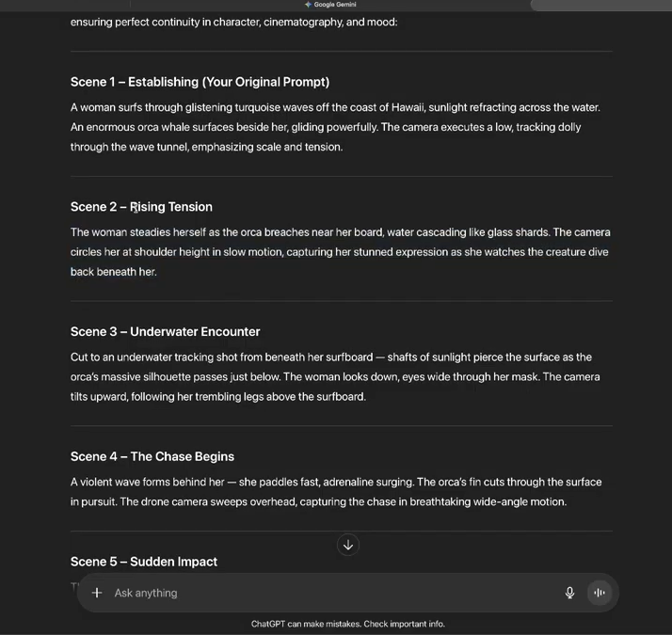
Task: Click the Scene 2 – Rising Tension heading
Action: pos(141,207)
